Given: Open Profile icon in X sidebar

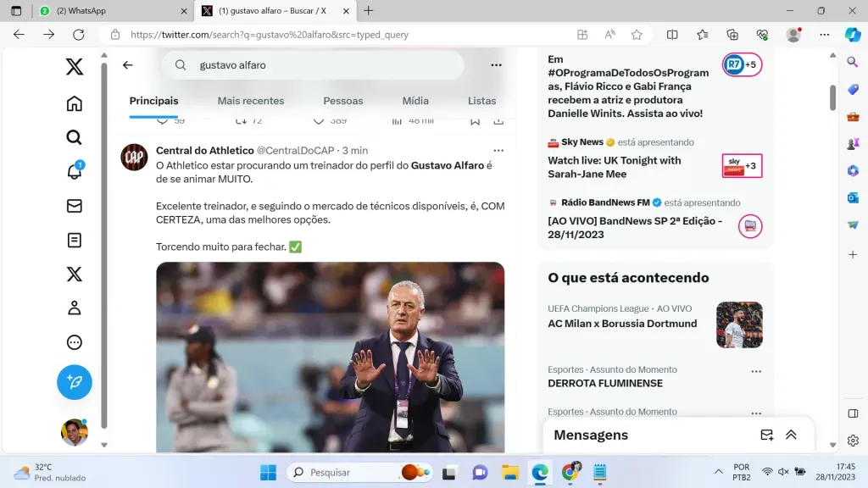Looking at the screenshot, I should point(75,308).
